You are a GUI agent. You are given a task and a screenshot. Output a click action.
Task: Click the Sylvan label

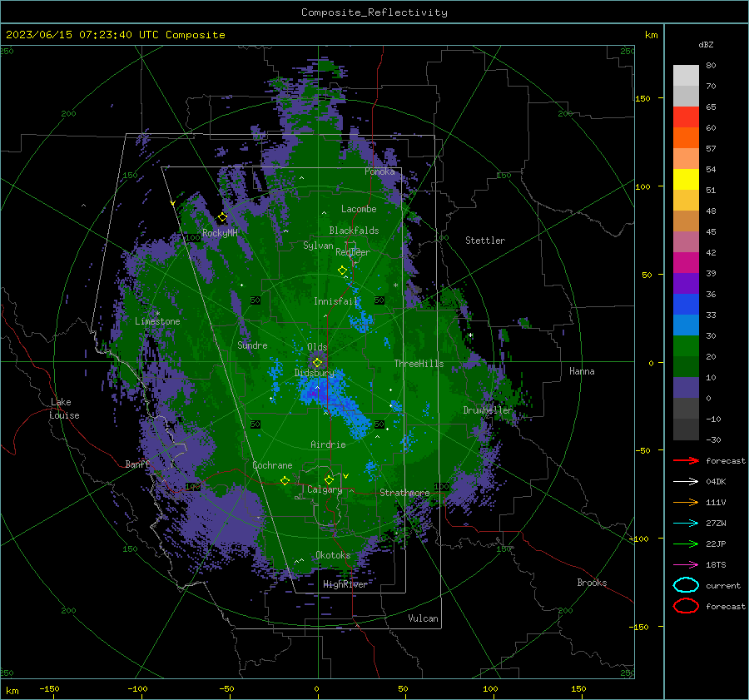(318, 246)
